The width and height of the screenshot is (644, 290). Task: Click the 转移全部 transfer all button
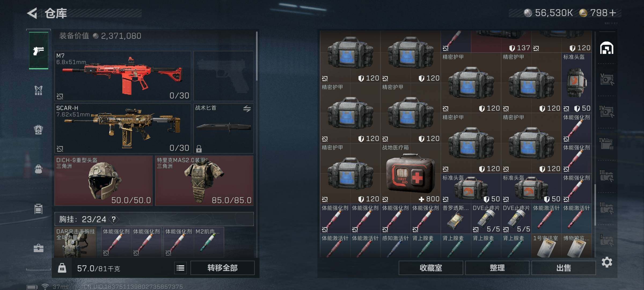(222, 268)
